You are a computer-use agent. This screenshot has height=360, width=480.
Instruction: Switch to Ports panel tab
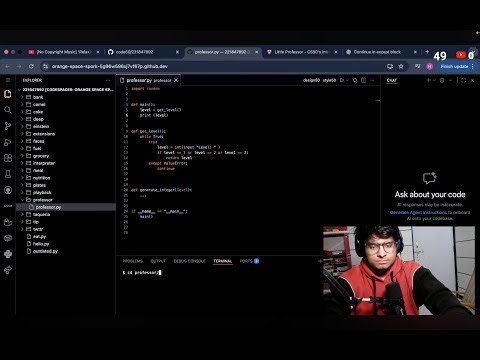[249, 261]
